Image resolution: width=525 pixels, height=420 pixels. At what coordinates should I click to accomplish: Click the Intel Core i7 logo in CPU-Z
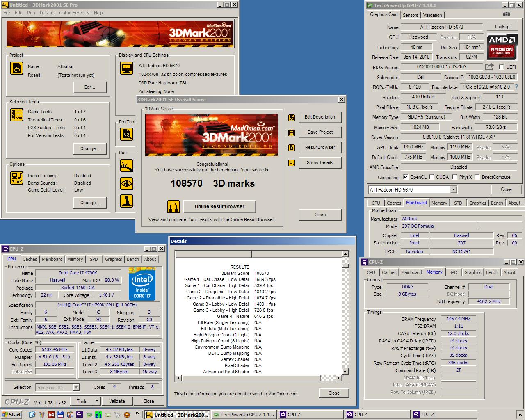(142, 284)
